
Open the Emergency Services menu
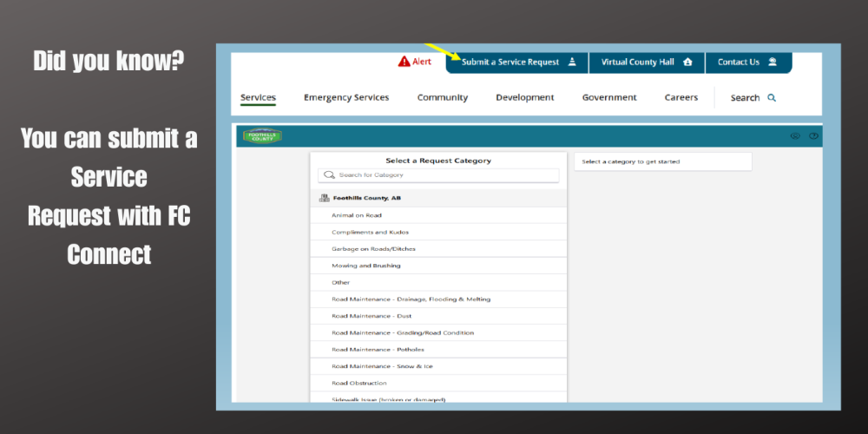point(346,98)
